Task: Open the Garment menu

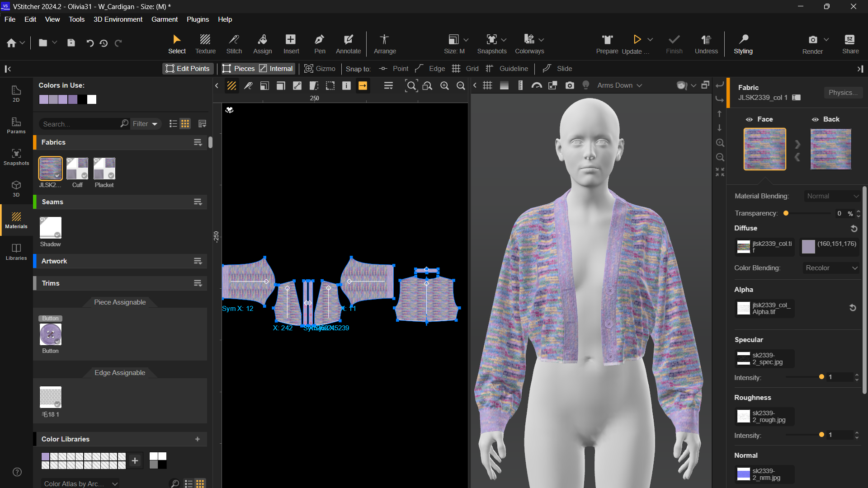Action: (x=164, y=19)
